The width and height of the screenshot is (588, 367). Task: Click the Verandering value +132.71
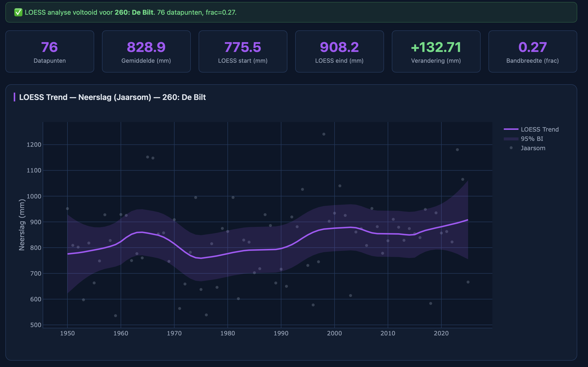tap(436, 47)
